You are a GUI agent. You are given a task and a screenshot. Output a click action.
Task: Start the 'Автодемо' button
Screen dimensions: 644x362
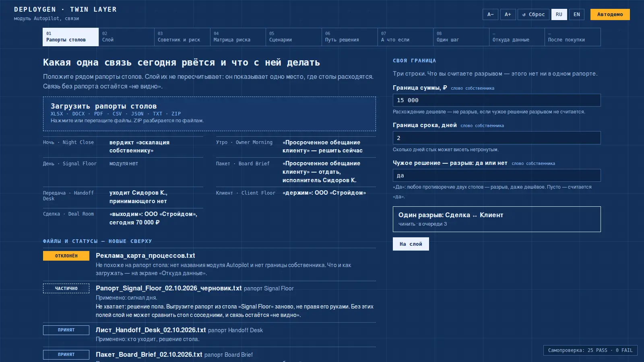610,14
